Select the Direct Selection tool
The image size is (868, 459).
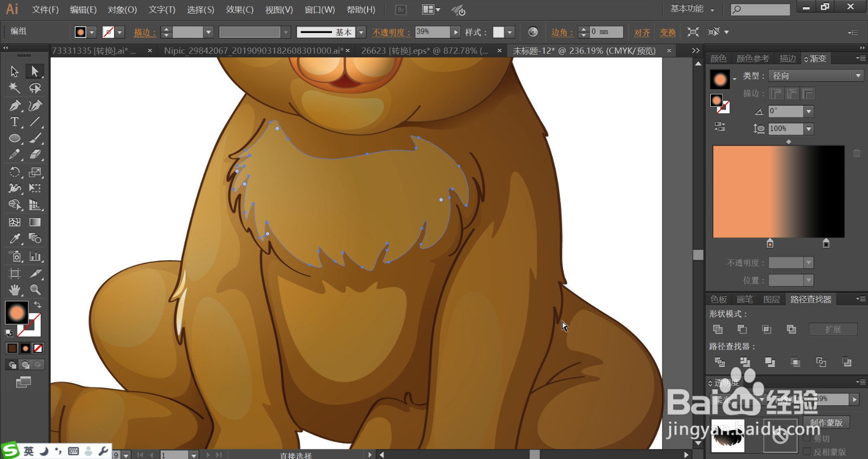click(35, 71)
